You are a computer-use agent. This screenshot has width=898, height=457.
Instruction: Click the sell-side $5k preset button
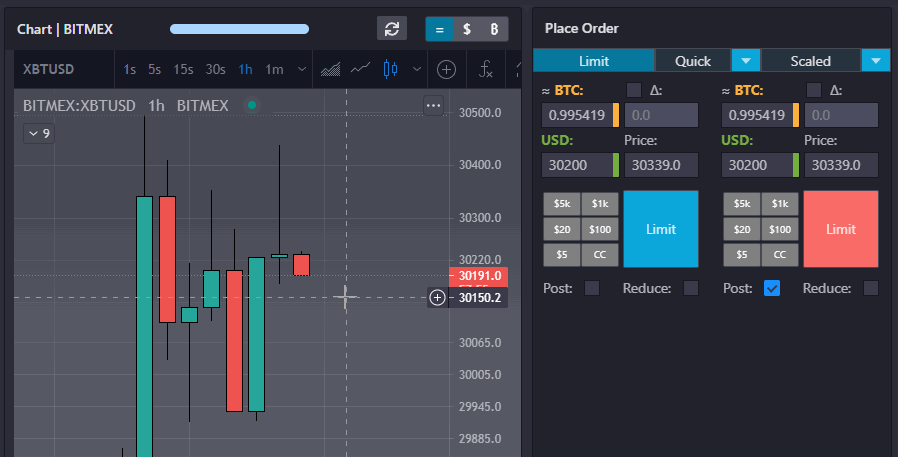pyautogui.click(x=742, y=204)
